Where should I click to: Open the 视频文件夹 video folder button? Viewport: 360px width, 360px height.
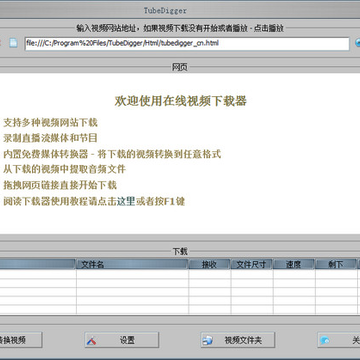(238, 340)
